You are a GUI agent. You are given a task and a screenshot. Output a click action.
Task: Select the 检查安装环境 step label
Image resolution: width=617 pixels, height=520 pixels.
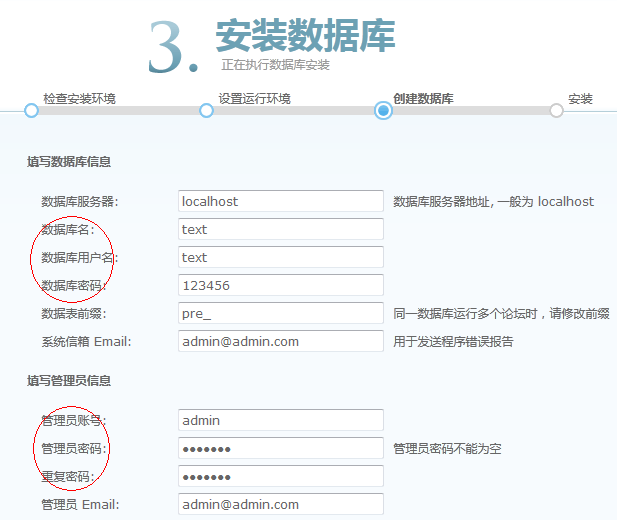click(x=79, y=98)
